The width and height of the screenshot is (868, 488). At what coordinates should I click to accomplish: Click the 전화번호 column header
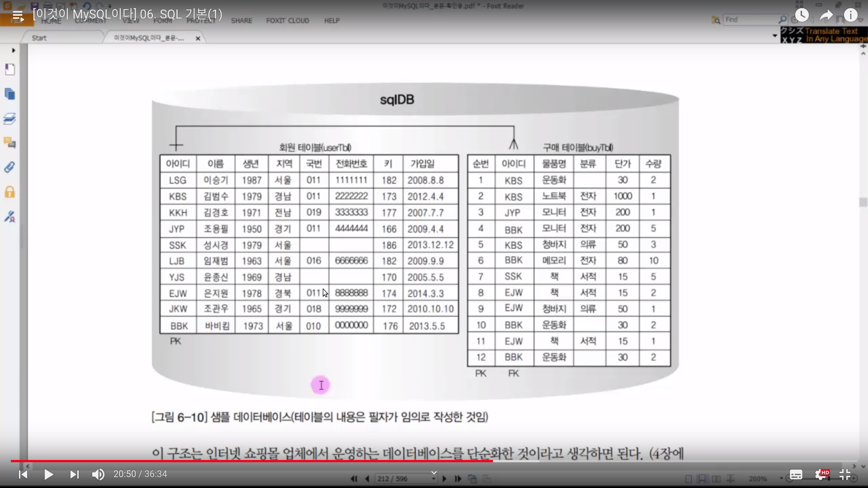pos(351,164)
